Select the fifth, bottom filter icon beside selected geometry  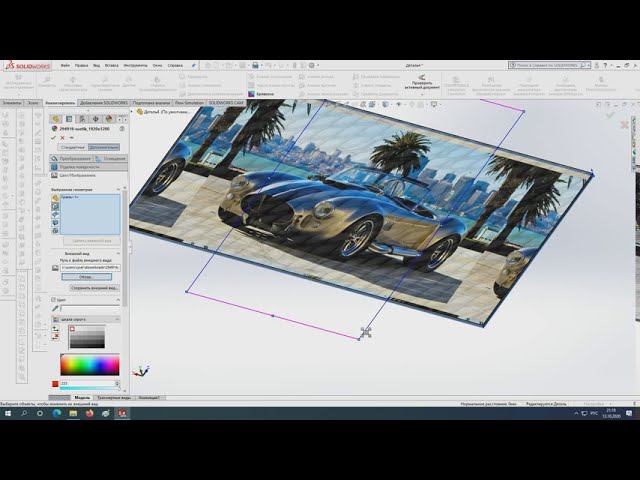tap(56, 231)
